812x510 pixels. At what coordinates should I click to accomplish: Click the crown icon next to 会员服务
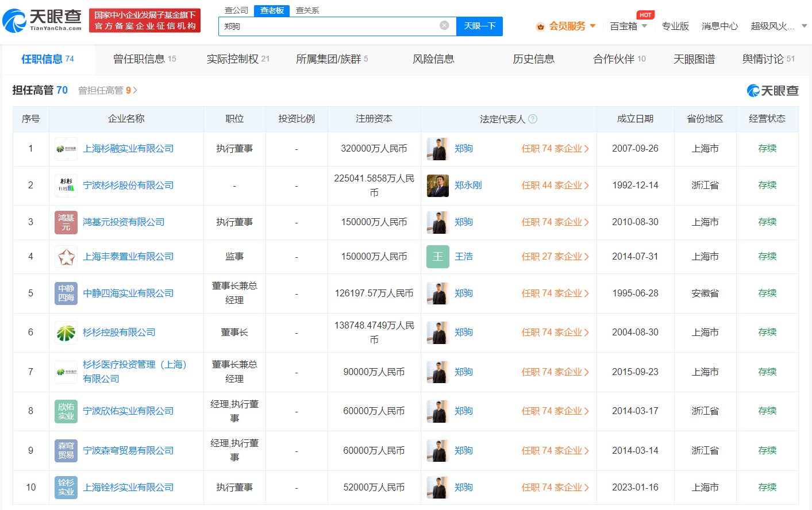coord(540,26)
